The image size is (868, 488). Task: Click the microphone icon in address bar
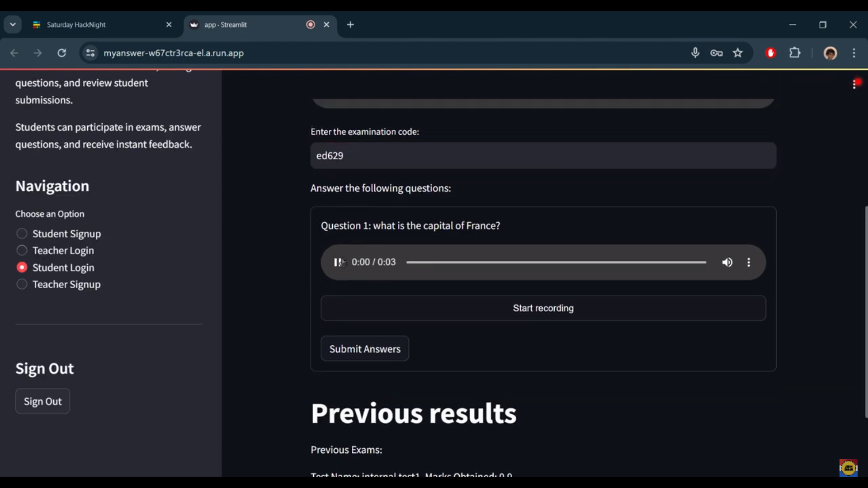(x=695, y=53)
